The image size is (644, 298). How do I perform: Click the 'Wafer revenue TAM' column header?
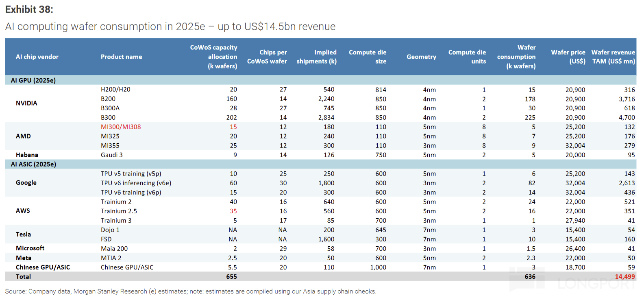(x=613, y=57)
